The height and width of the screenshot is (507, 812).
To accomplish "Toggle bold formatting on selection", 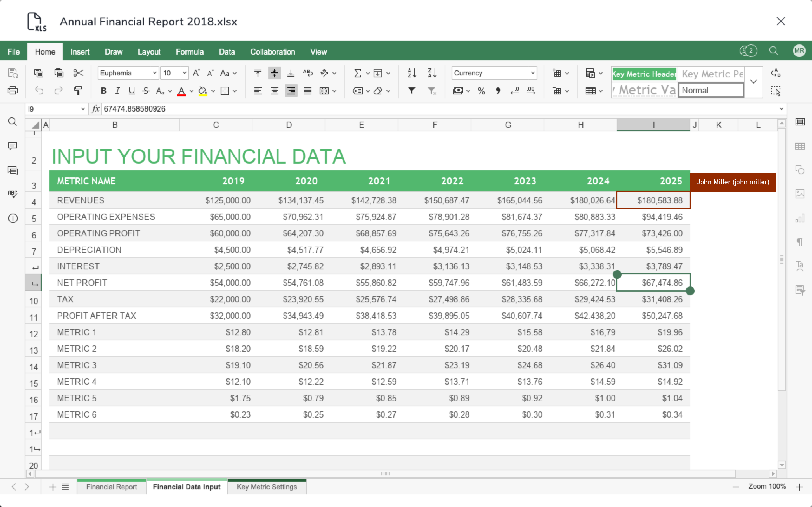I will (x=103, y=91).
